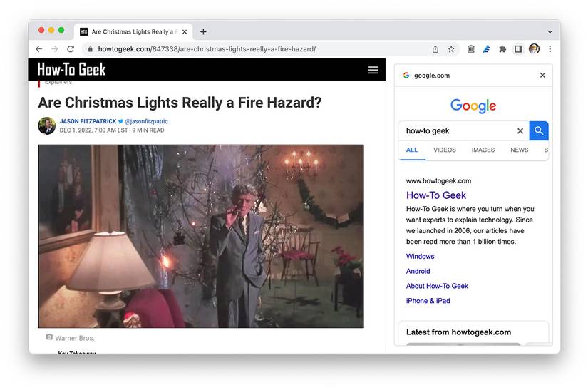This screenshot has width=588, height=390.
Task: Click the Twitter bird icon by author
Action: [120, 121]
